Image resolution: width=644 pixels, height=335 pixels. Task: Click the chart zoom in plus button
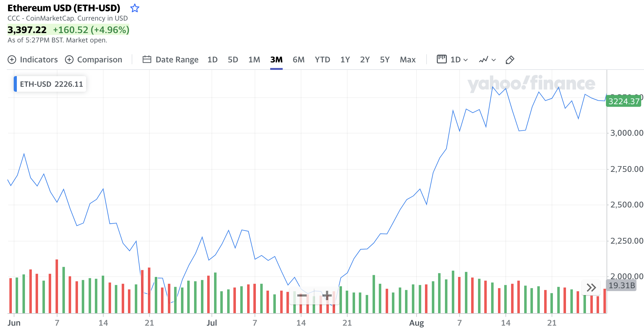tap(327, 295)
